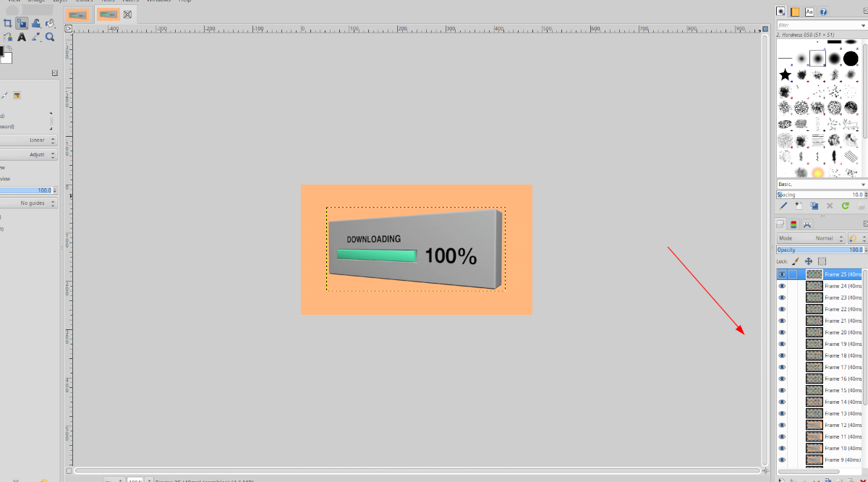
Task: Open the Gradients panel tab
Action: (795, 12)
